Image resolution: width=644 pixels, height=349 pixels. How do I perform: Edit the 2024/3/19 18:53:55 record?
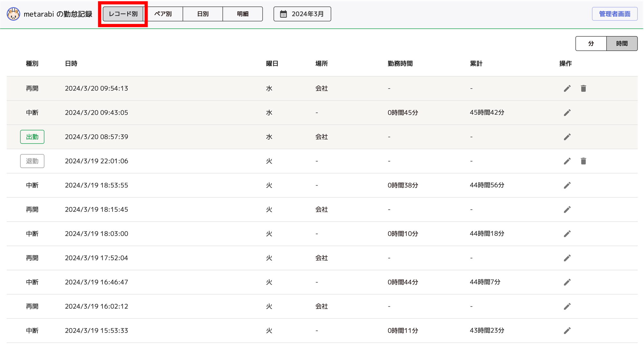click(x=567, y=185)
